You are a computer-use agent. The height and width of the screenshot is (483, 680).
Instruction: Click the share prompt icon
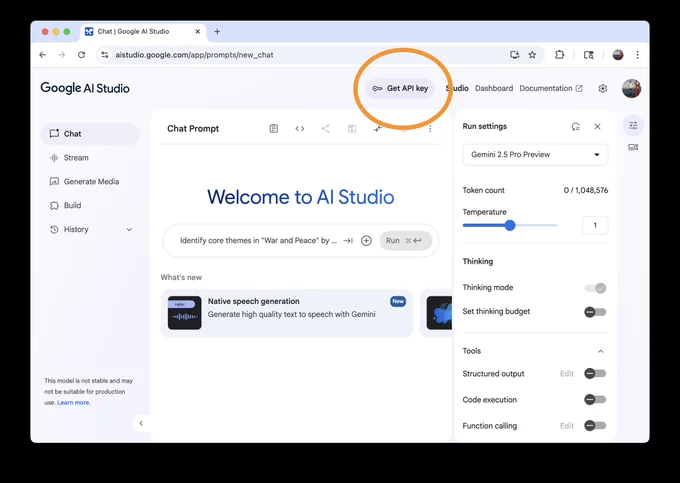click(x=325, y=128)
